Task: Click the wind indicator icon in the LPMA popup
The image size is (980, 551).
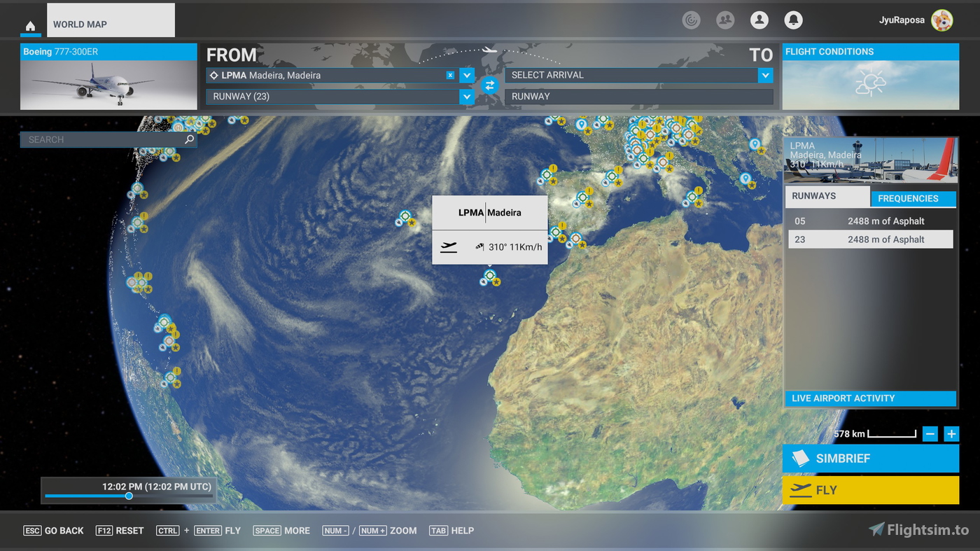Action: (479, 246)
